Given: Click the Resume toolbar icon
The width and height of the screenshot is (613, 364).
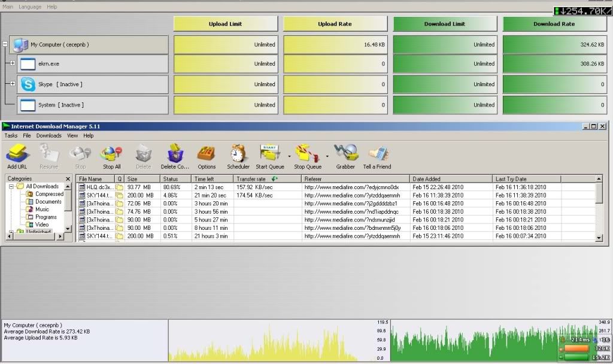Looking at the screenshot, I should click(49, 153).
